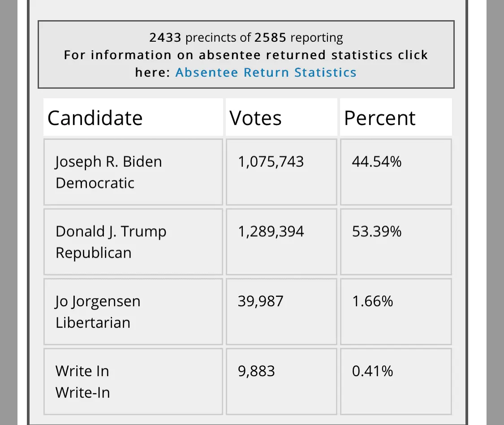
Task: Click the Libertarian party label
Action: coord(93,323)
